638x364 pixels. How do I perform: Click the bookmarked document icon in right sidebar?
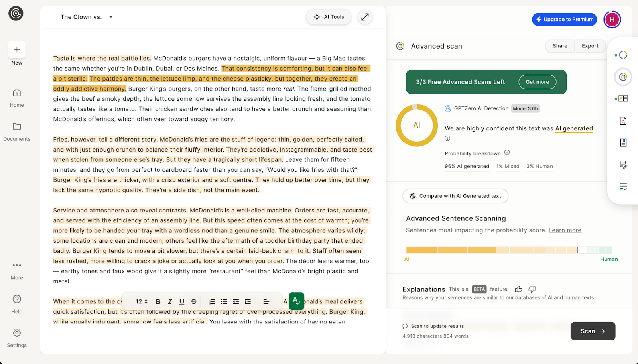(623, 142)
